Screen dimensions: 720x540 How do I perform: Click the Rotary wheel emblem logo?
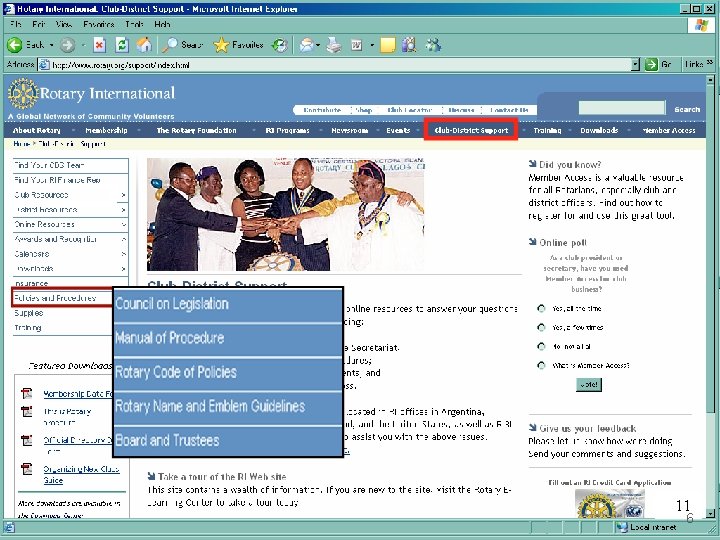[22, 94]
